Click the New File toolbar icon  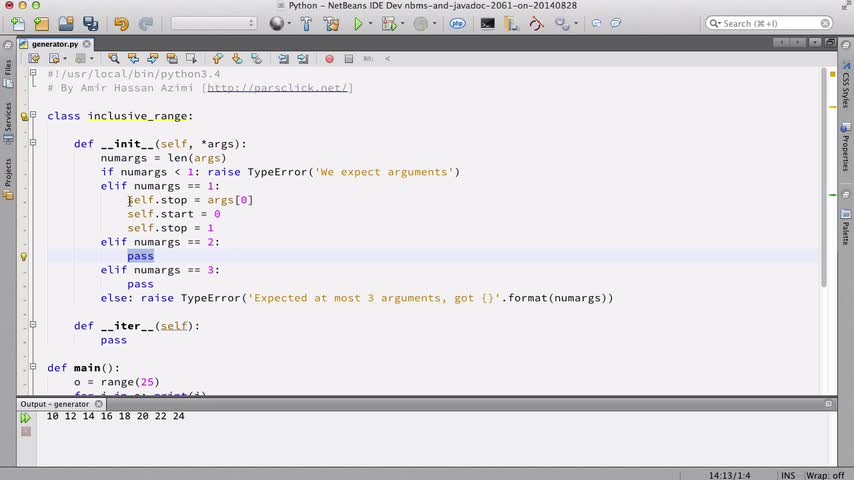click(17, 23)
